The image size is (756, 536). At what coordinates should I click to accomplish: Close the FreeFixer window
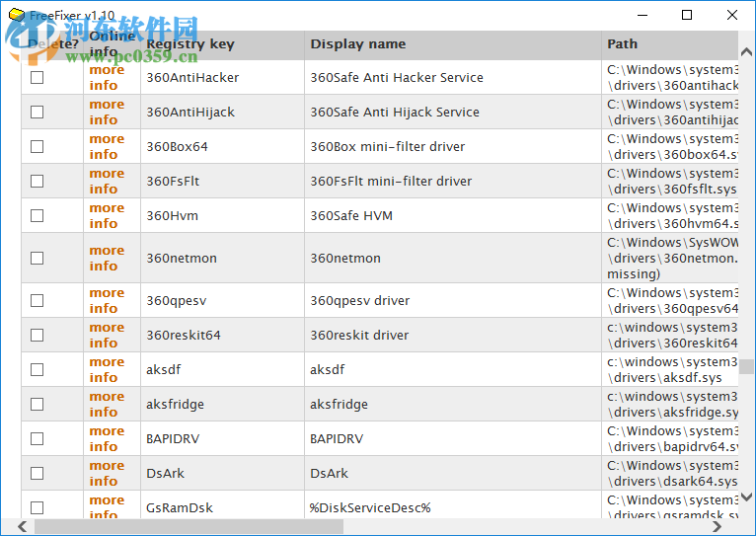[x=732, y=15]
